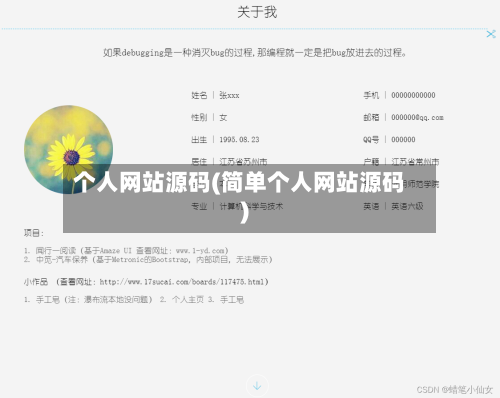Viewport: 500px width, 398px height.
Task: Click the debugging quote sentence
Action: coord(254,53)
